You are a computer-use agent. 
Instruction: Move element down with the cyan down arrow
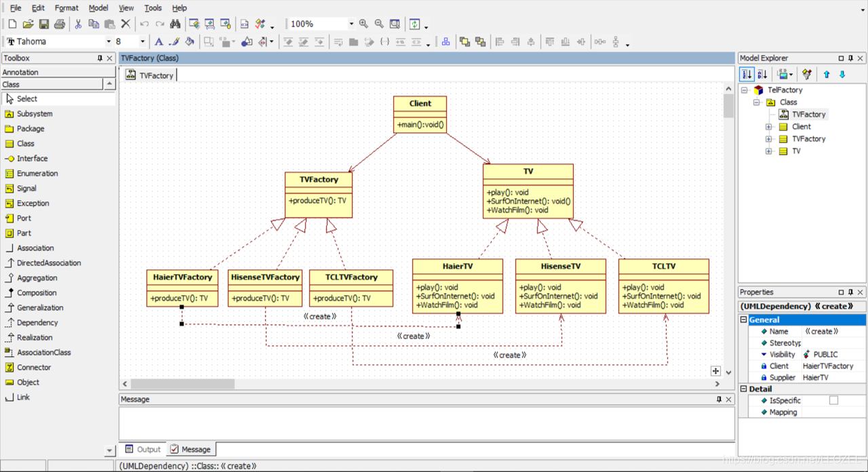pos(842,74)
